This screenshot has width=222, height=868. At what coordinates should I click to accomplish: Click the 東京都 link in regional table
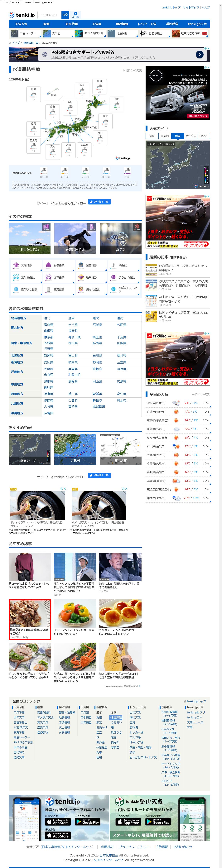click(x=49, y=337)
